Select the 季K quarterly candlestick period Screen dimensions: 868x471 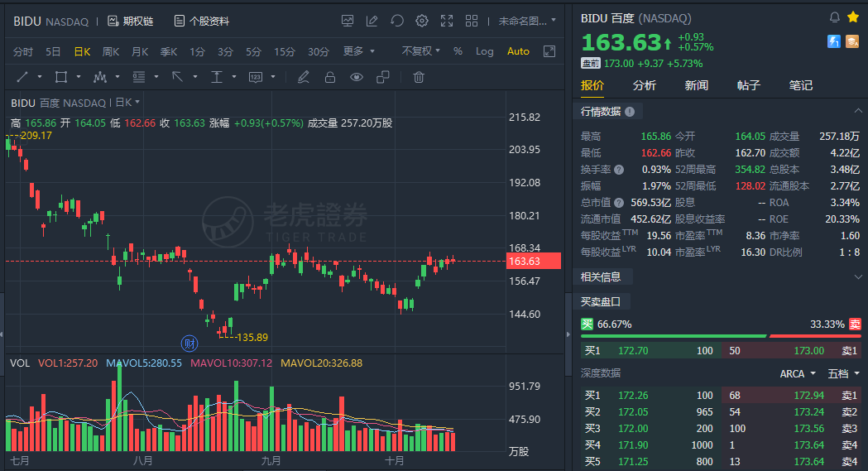[168, 51]
